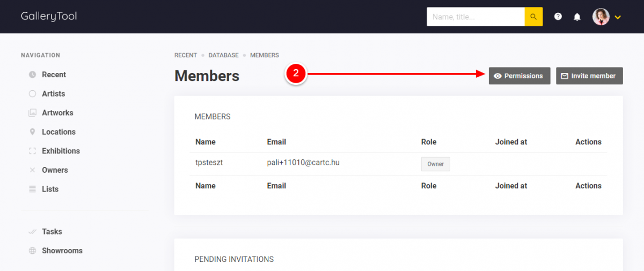The width and height of the screenshot is (644, 271).
Task: Click the Owner role badge
Action: (436, 164)
